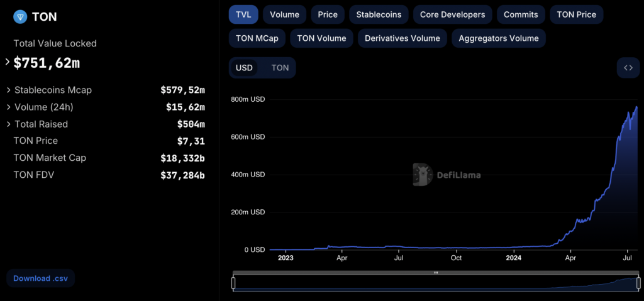Click the 400m USD axis label

click(249, 175)
